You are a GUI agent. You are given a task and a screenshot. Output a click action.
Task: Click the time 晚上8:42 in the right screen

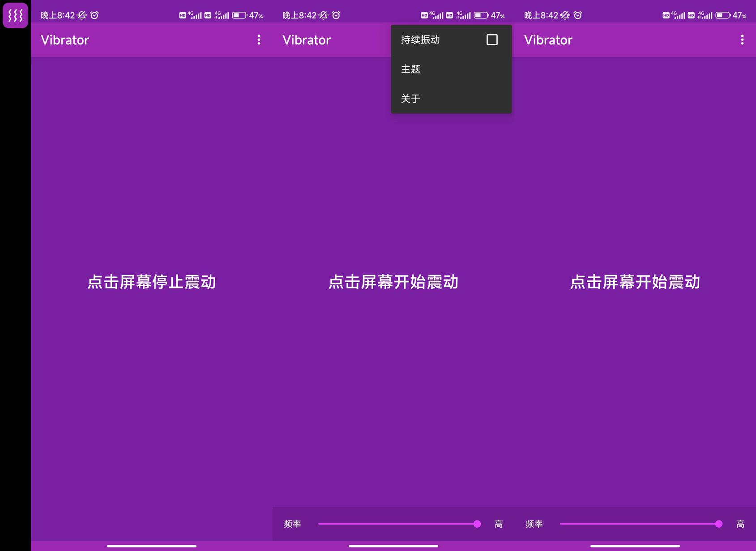pyautogui.click(x=541, y=15)
